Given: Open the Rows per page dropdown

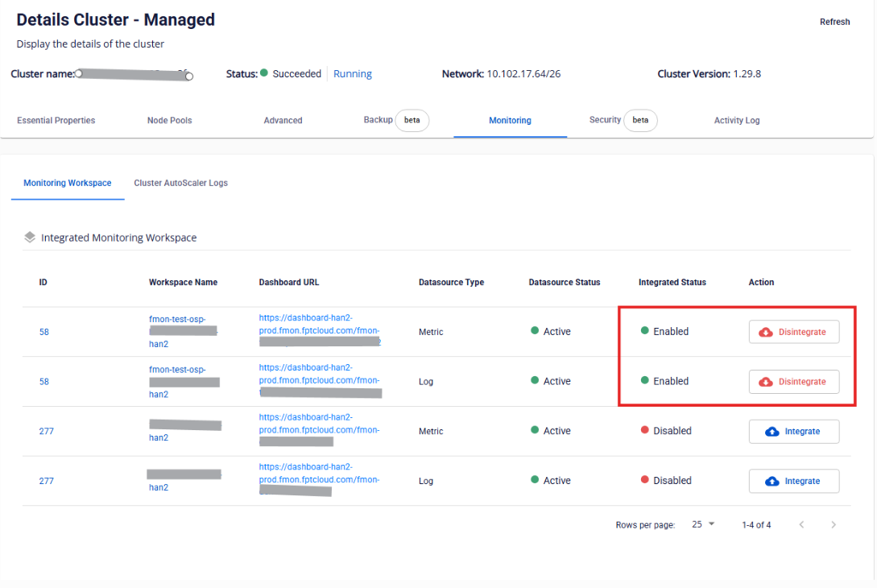Looking at the screenshot, I should click(x=703, y=524).
